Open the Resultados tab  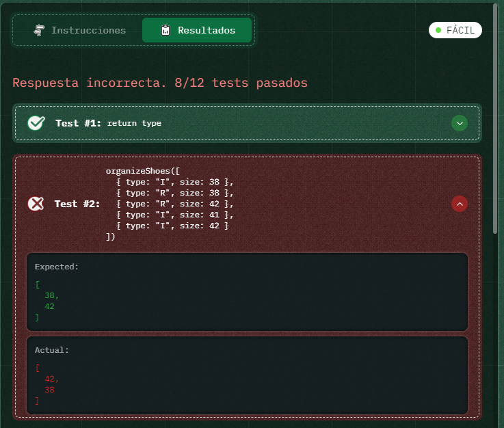pyautogui.click(x=197, y=30)
